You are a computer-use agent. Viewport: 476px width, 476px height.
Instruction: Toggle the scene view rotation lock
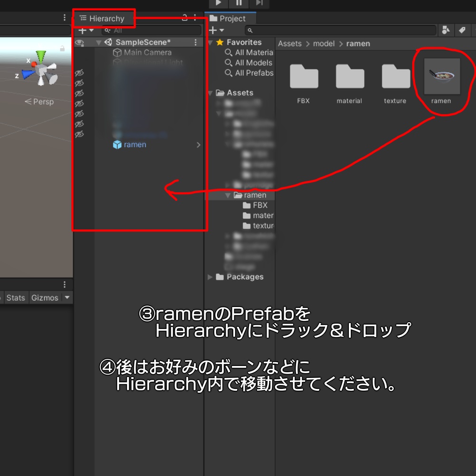(62, 48)
